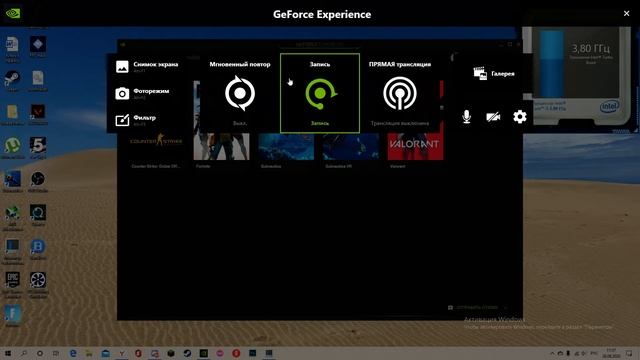Click the NVIDIA logo in overlay header
The width and height of the screenshot is (640, 360).
[13, 13]
